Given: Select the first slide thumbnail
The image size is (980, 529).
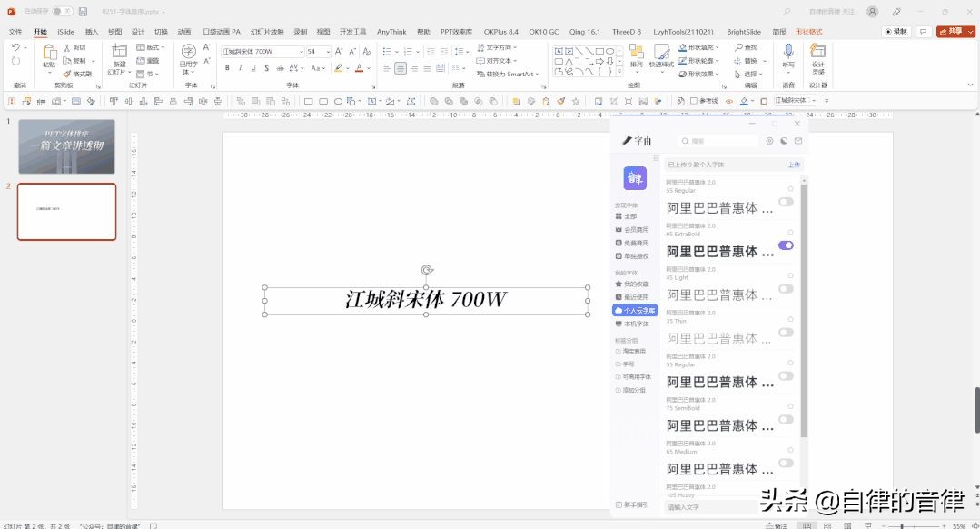Looking at the screenshot, I should click(x=65, y=145).
